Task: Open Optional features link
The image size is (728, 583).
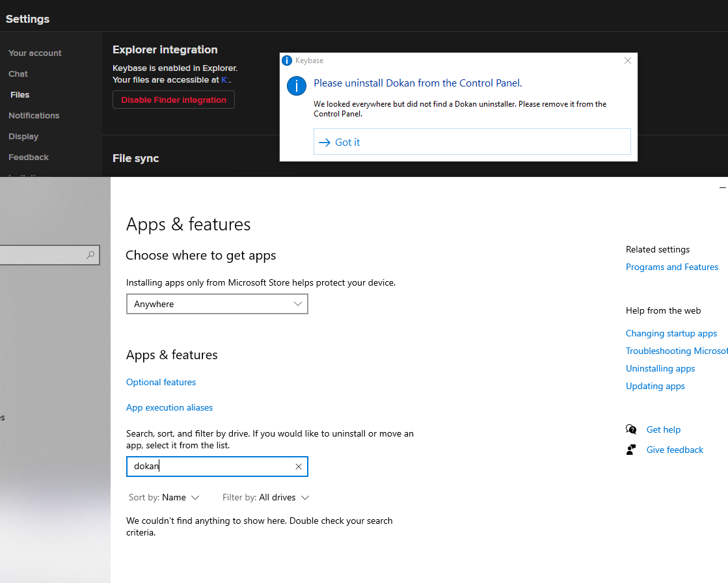Action: (161, 382)
